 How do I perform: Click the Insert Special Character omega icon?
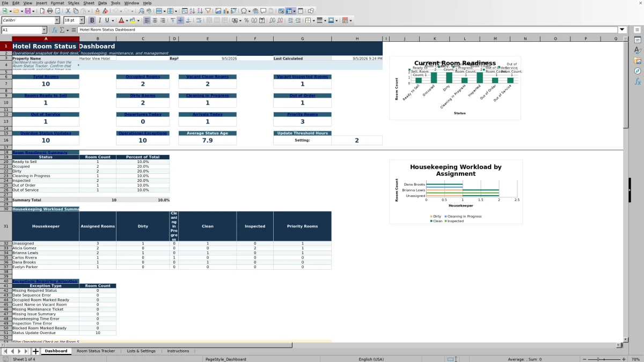[x=244, y=11]
